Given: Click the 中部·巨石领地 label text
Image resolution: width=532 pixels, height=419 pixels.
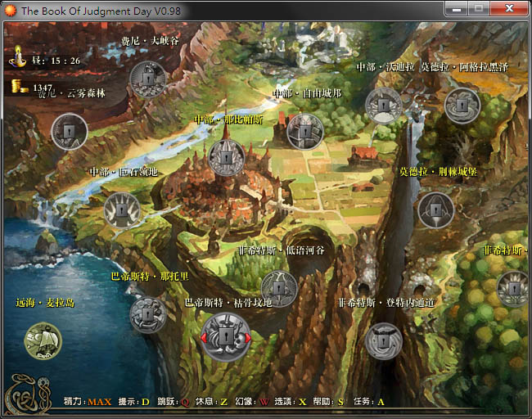Looking at the screenshot, I should coord(124,172).
